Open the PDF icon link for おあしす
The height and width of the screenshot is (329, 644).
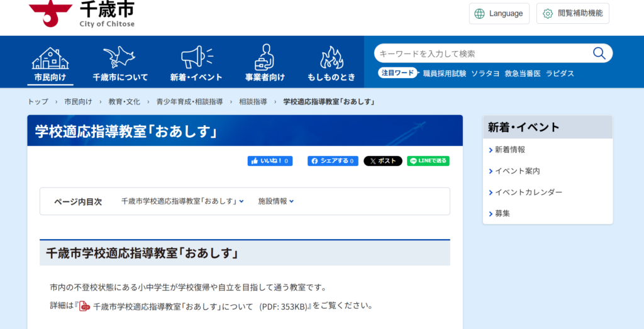point(84,306)
